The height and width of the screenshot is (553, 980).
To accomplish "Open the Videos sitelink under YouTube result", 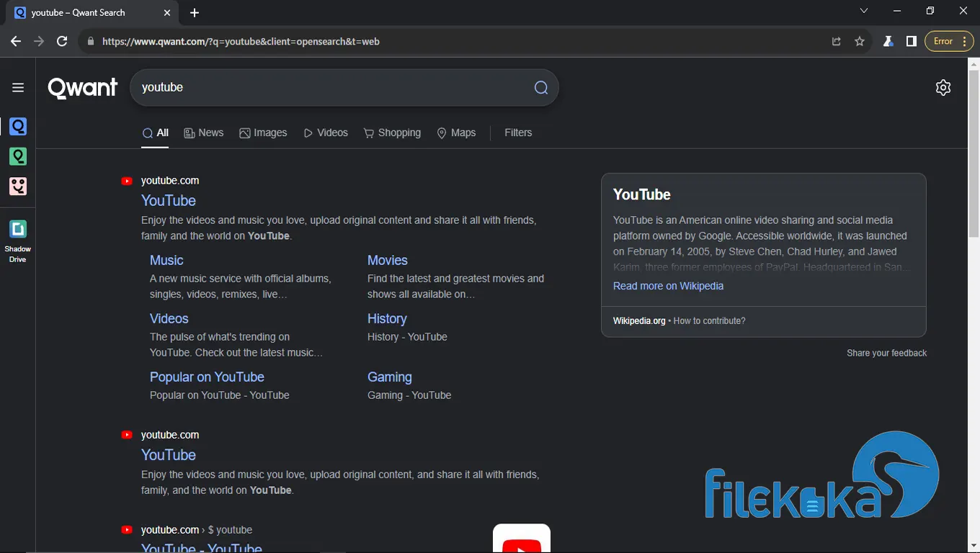I will (169, 319).
